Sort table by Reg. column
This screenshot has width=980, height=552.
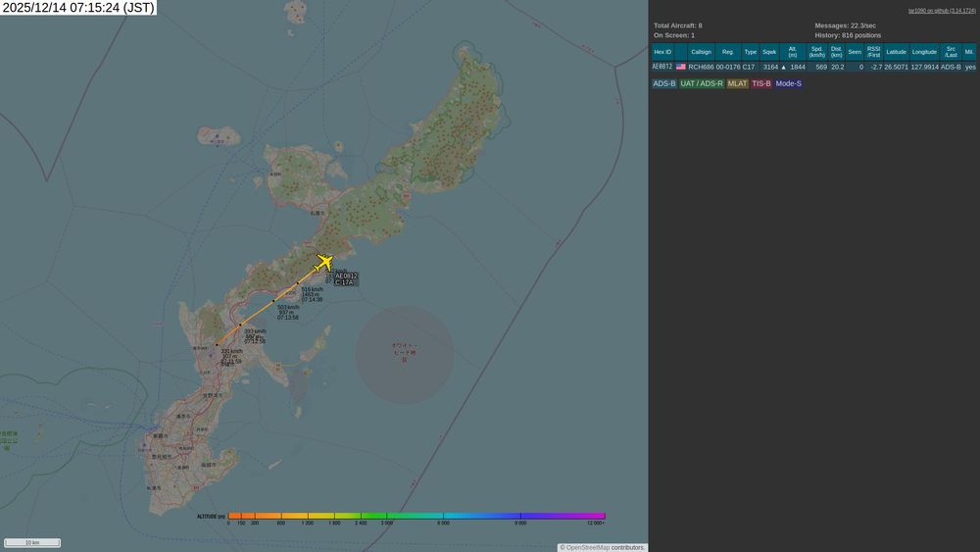pyautogui.click(x=727, y=52)
